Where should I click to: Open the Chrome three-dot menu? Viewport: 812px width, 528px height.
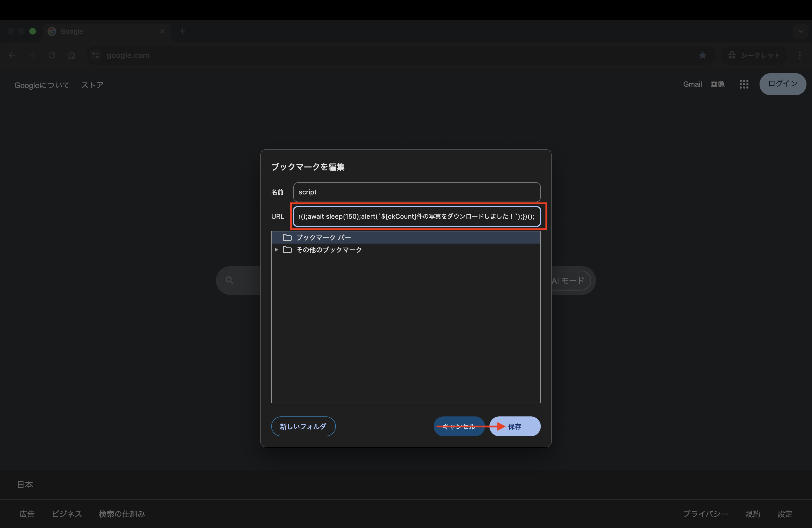point(799,55)
